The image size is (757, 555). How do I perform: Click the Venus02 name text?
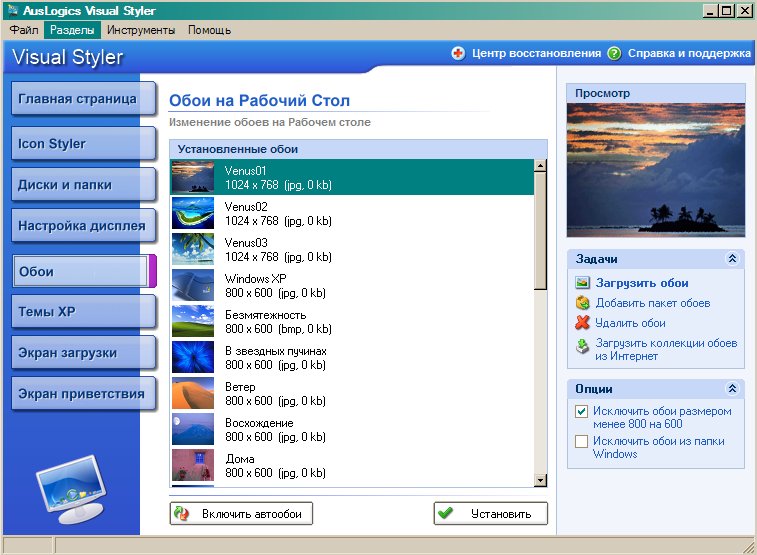pos(246,207)
